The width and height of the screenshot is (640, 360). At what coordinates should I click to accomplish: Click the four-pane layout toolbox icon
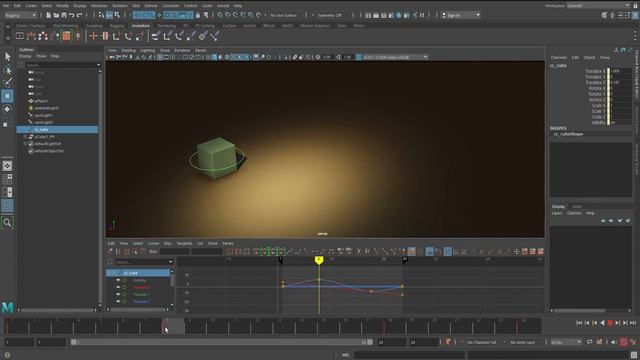pos(7,179)
